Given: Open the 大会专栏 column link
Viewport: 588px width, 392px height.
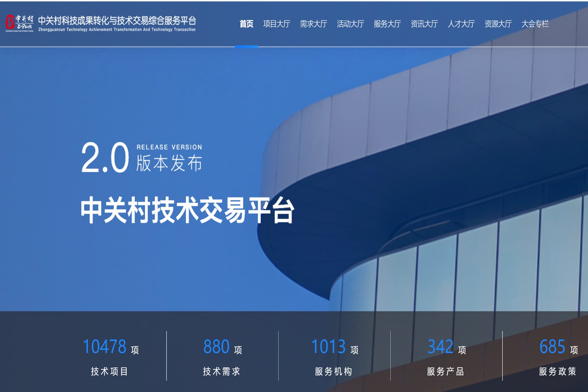Looking at the screenshot, I should (x=535, y=24).
